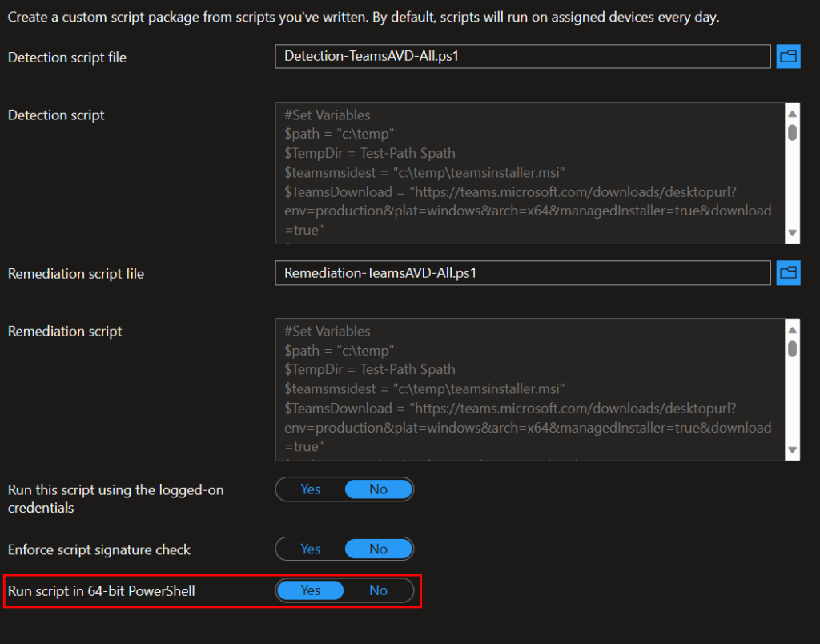Set Enforce script signature check to Yes
The width and height of the screenshot is (820, 644).
point(311,549)
